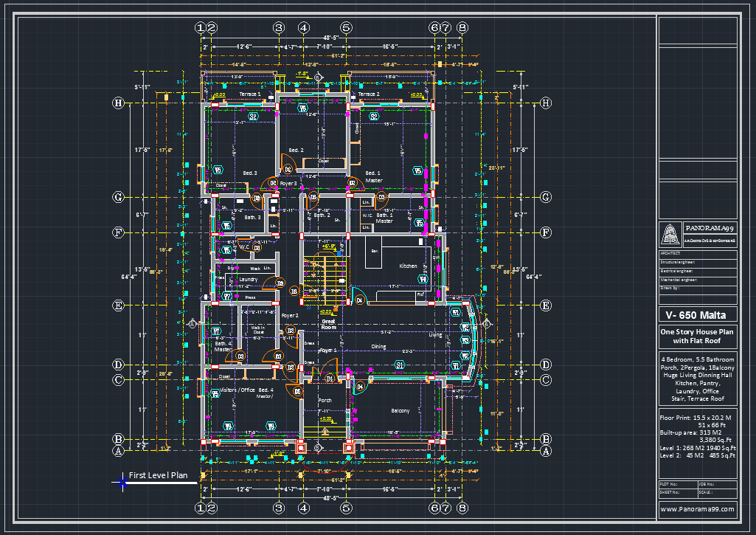Select the 'Bath. 2' label

322,215
